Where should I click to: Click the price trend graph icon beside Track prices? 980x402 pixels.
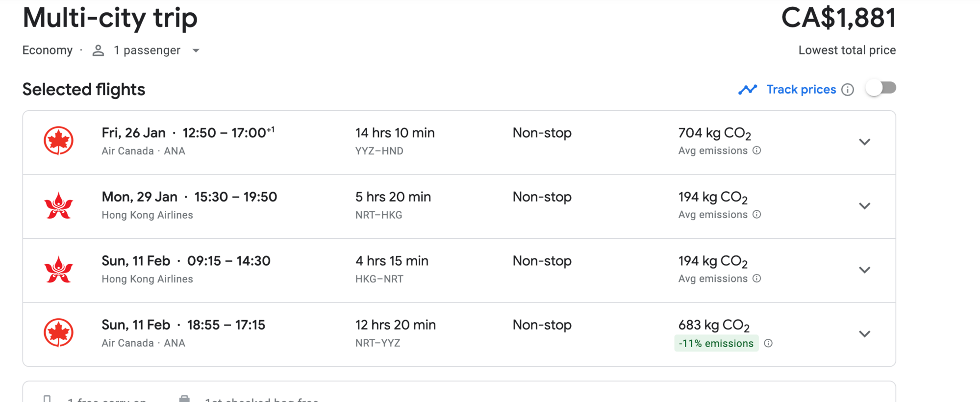[748, 90]
